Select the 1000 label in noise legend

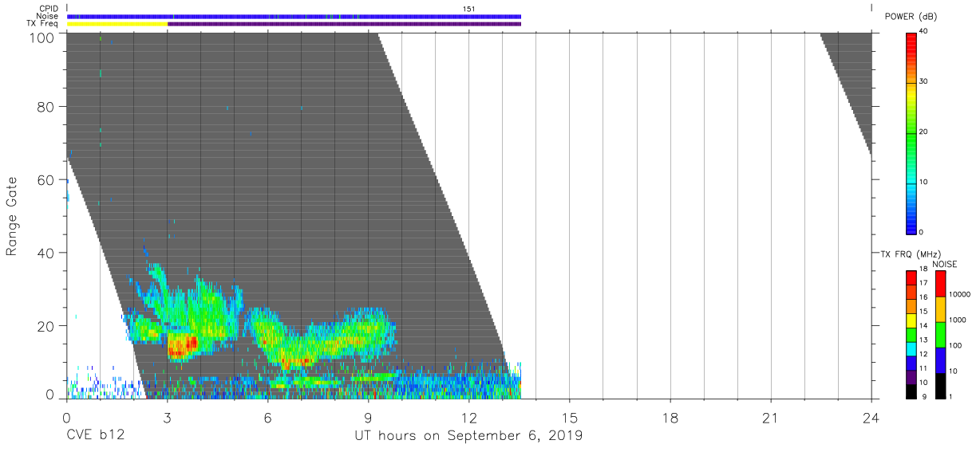[x=959, y=320]
